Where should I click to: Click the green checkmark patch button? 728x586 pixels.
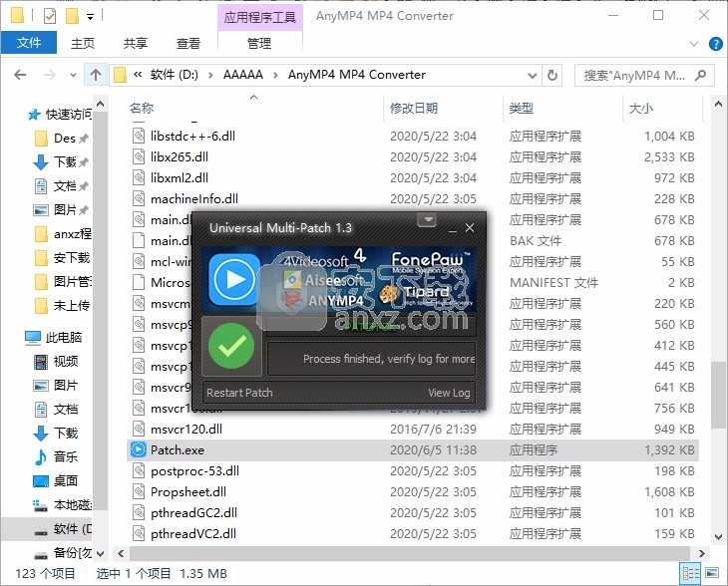click(232, 346)
